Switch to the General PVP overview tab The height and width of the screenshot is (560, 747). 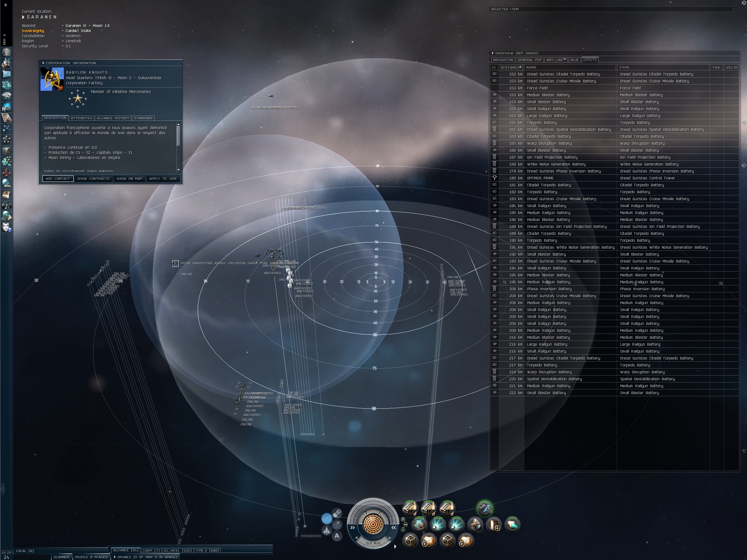529,60
